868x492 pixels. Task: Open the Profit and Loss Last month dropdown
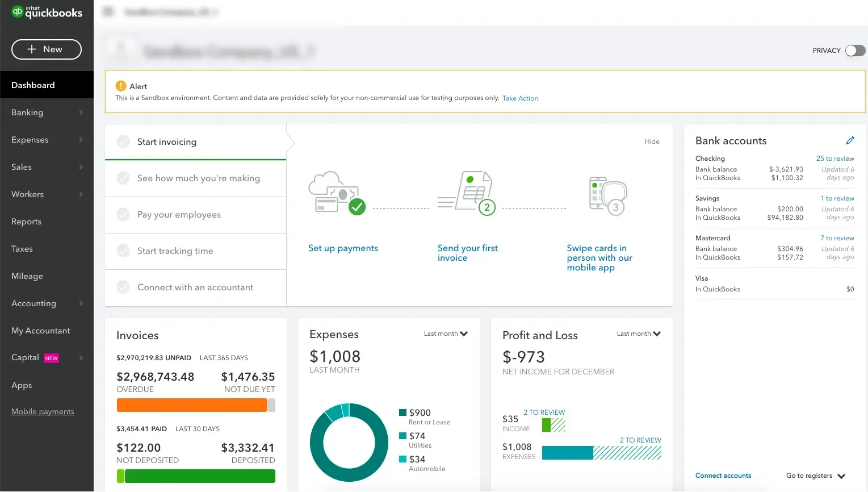point(638,333)
